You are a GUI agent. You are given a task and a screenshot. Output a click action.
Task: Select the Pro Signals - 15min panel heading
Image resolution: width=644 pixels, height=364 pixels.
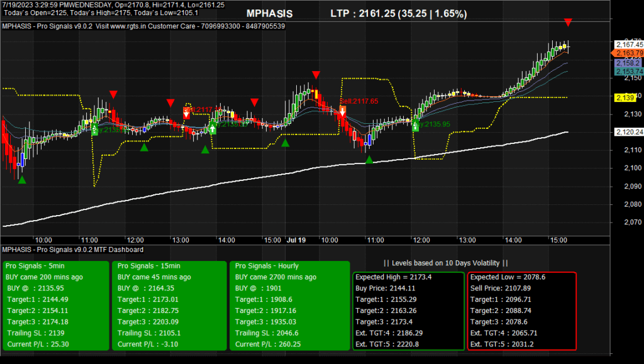tap(149, 266)
